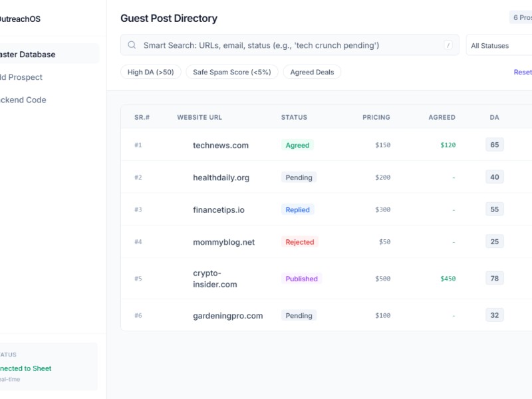
Task: Open the All Statuses dropdown
Action: pyautogui.click(x=499, y=45)
